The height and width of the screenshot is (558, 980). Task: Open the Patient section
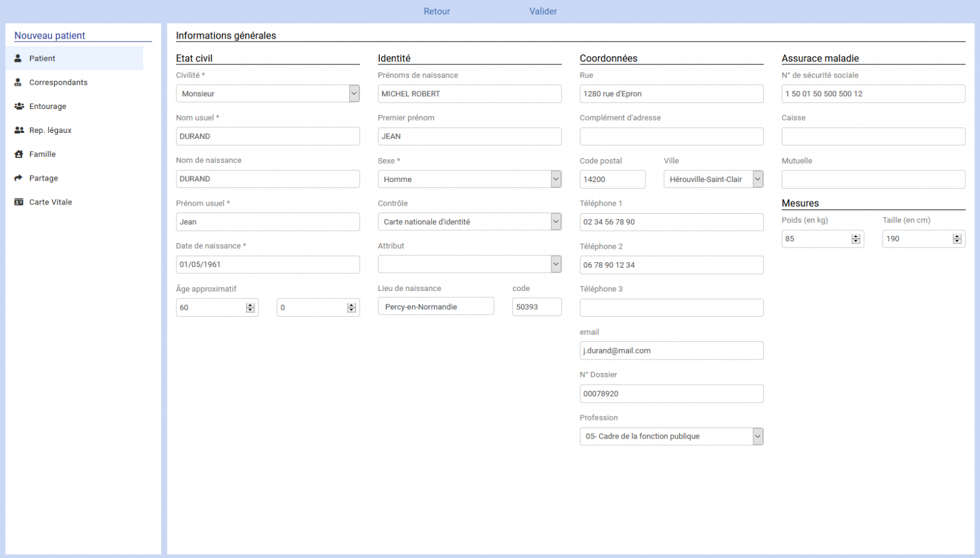click(x=75, y=58)
